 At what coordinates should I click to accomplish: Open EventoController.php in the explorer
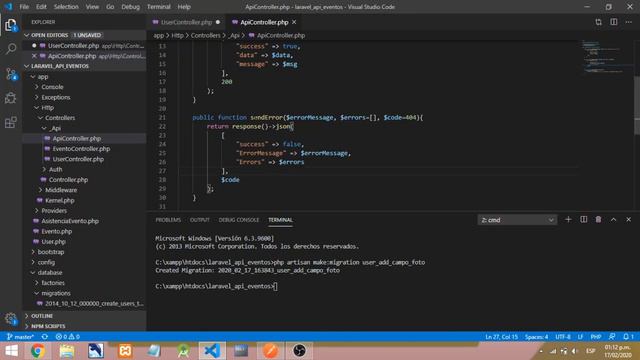pos(81,149)
